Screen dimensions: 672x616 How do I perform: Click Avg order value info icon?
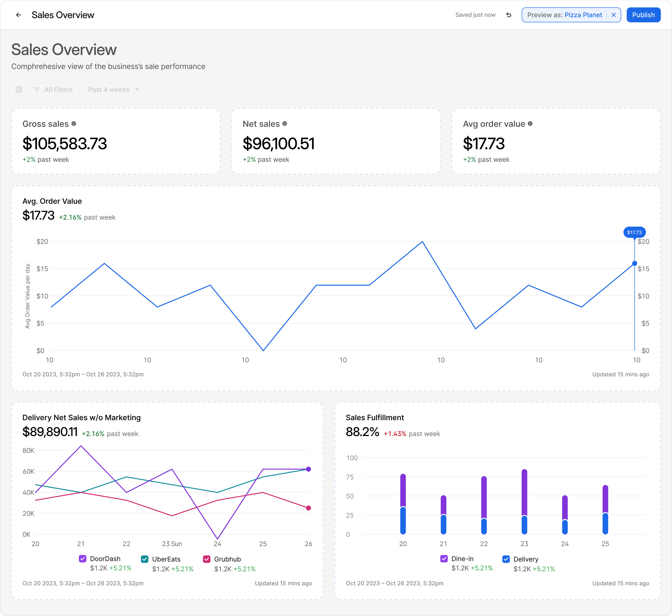tap(530, 124)
